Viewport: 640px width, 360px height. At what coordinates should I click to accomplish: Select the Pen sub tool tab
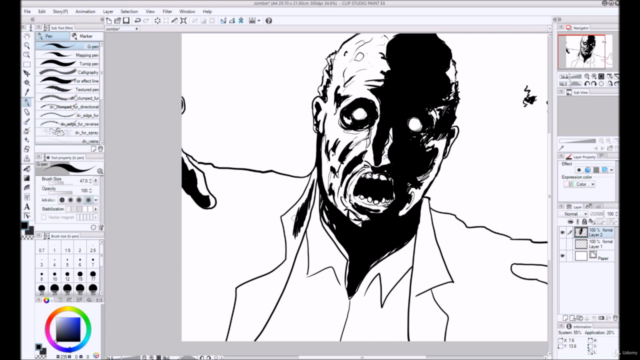[52, 36]
